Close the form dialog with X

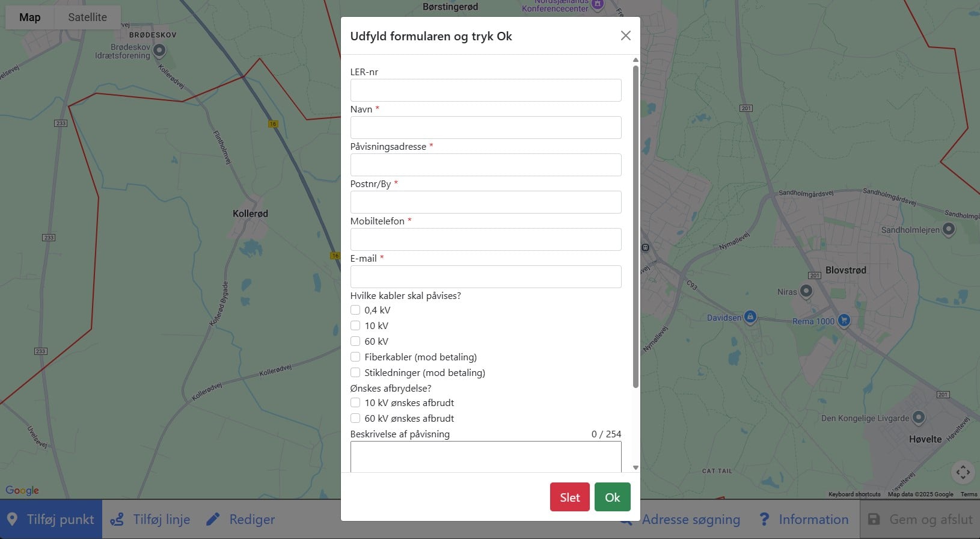[625, 36]
